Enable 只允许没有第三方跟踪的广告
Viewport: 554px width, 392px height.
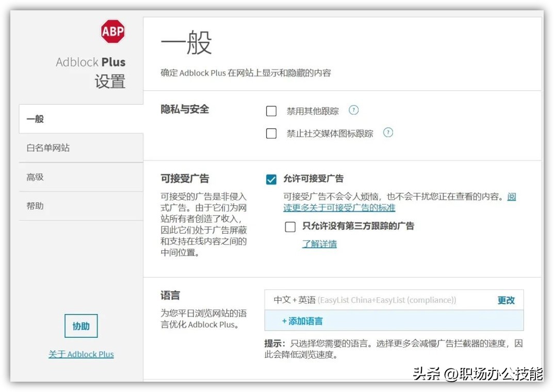(x=290, y=226)
